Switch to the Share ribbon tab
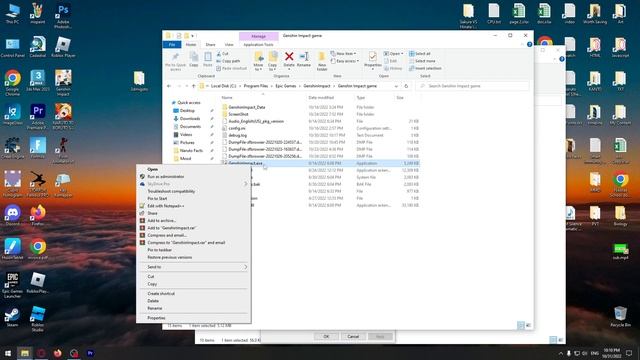The image size is (640, 360). point(210,44)
